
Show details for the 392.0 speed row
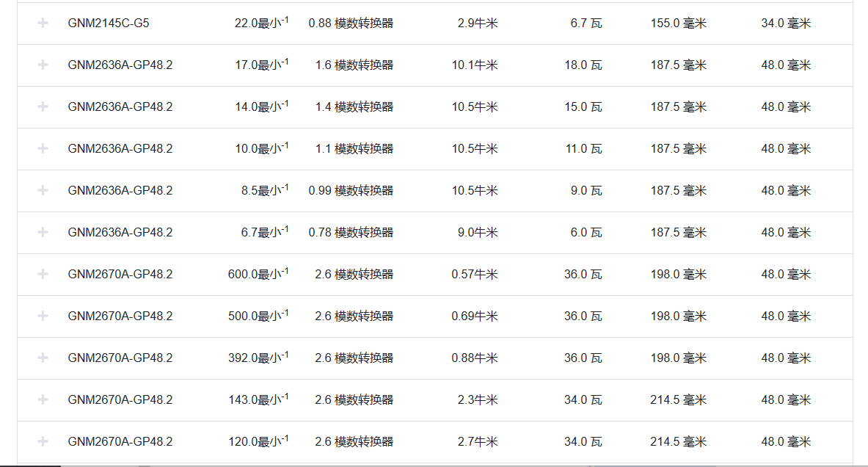pyautogui.click(x=43, y=358)
